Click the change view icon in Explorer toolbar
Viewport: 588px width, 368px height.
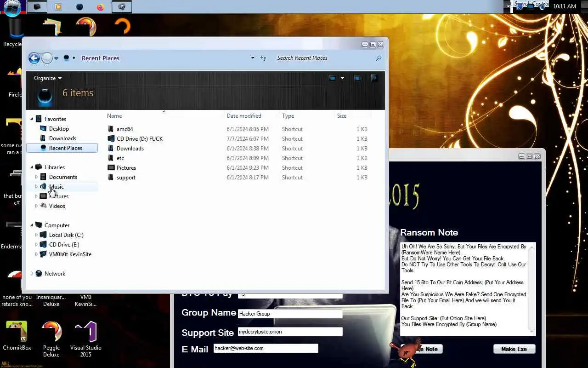tap(333, 78)
